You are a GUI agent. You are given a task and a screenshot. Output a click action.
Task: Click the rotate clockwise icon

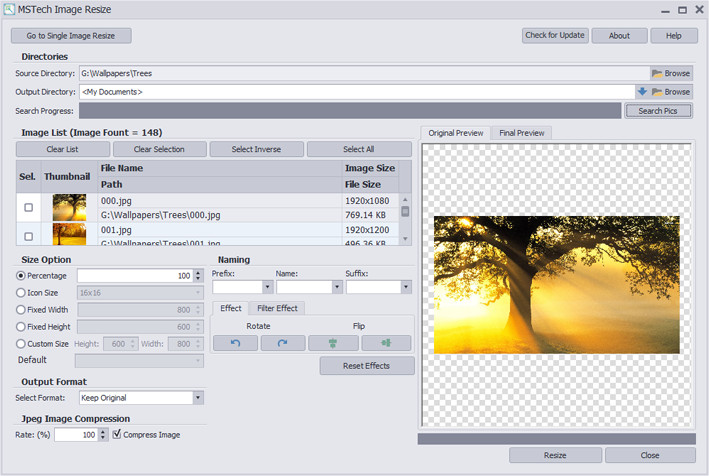tap(283, 343)
